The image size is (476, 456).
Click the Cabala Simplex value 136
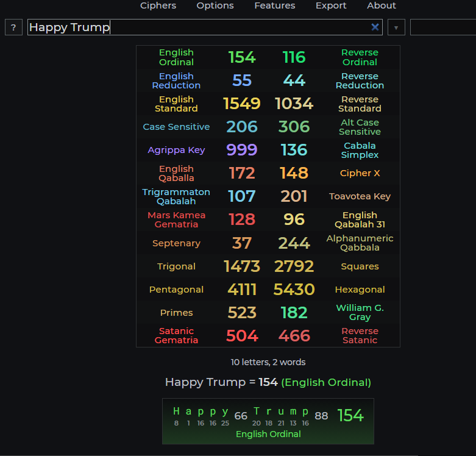pyautogui.click(x=294, y=150)
